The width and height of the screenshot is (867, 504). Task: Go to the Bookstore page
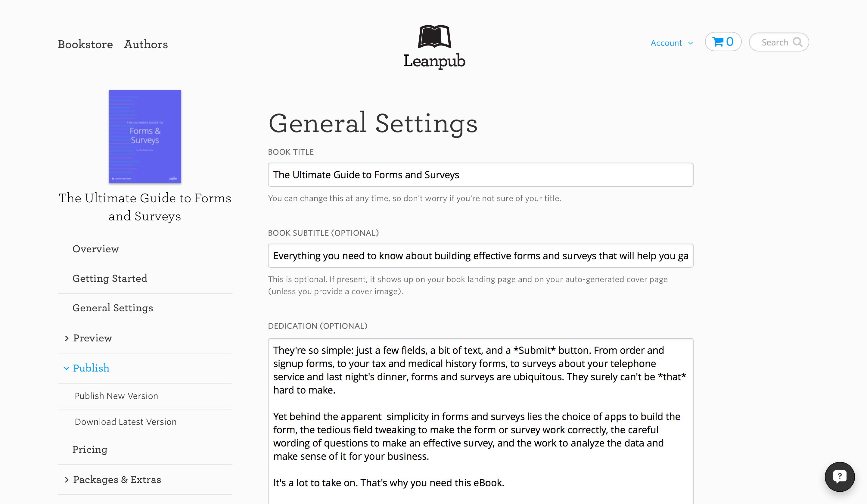point(85,44)
